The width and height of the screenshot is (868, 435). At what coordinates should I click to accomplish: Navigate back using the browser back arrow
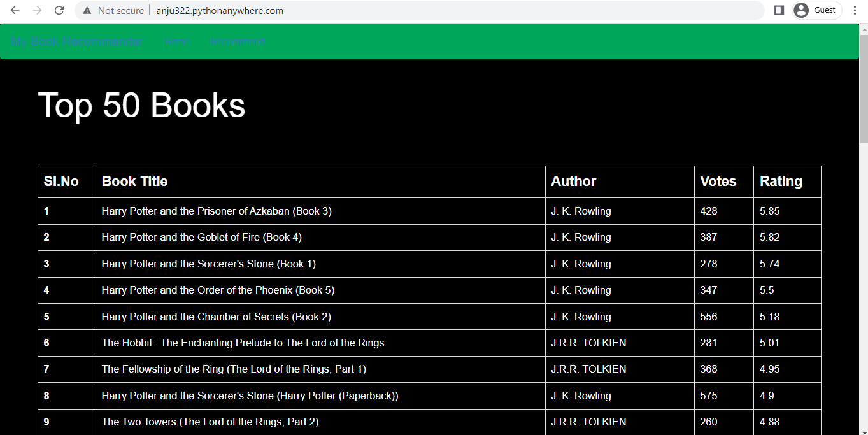(15, 10)
